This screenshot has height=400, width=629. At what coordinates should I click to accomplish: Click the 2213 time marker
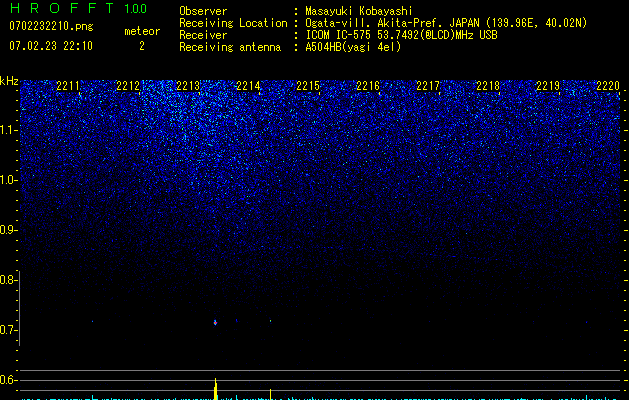click(188, 86)
